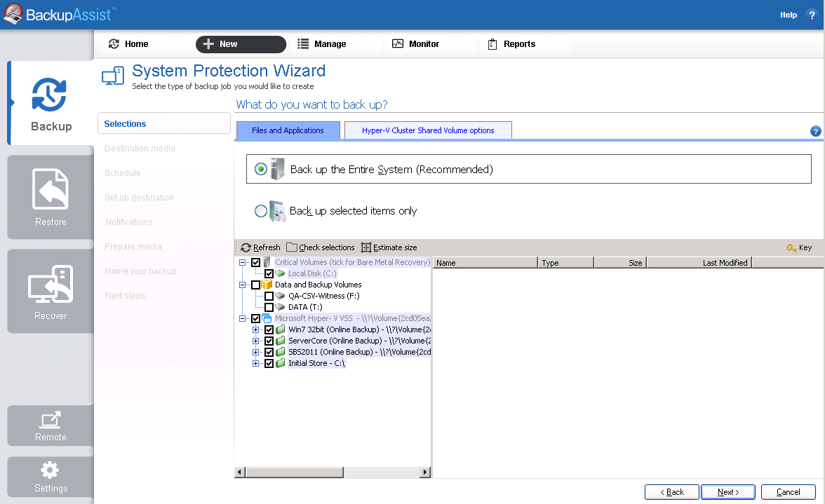This screenshot has height=504, width=825.
Task: Click the ServerCore VM icon
Action: [281, 341]
